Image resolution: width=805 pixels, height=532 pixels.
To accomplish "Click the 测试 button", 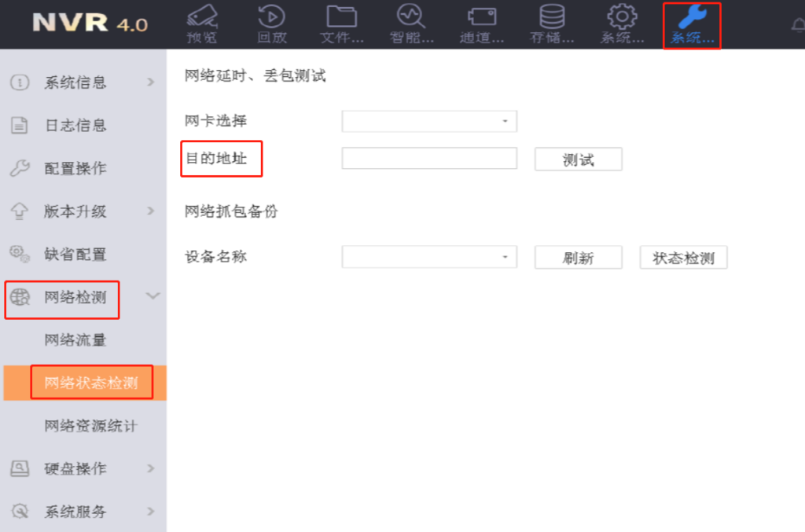I will pos(578,159).
